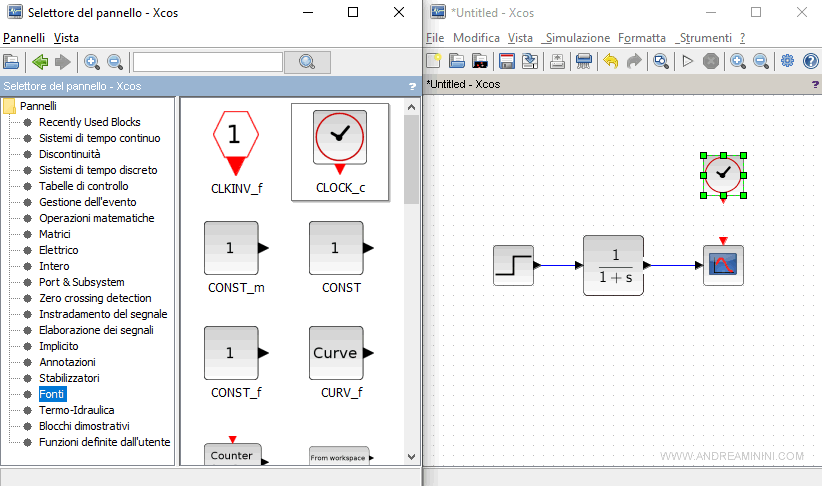Click the 1/(1+s) transfer function block

613,265
